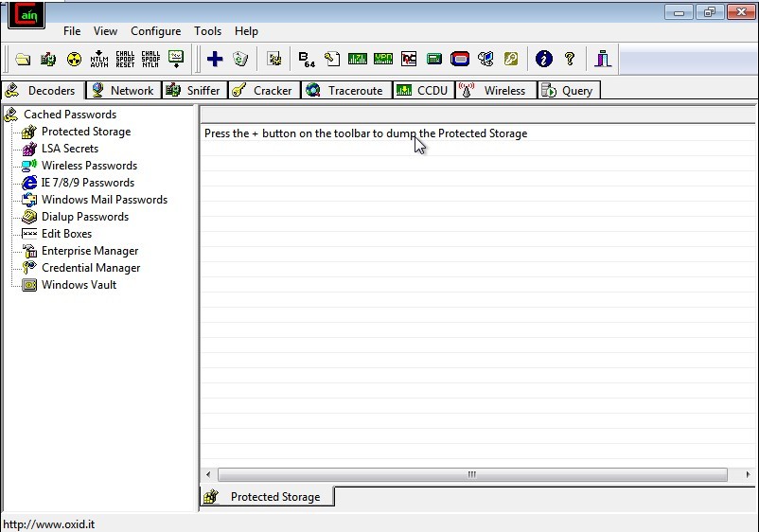Select LSA Secrets in the tree

tap(70, 149)
